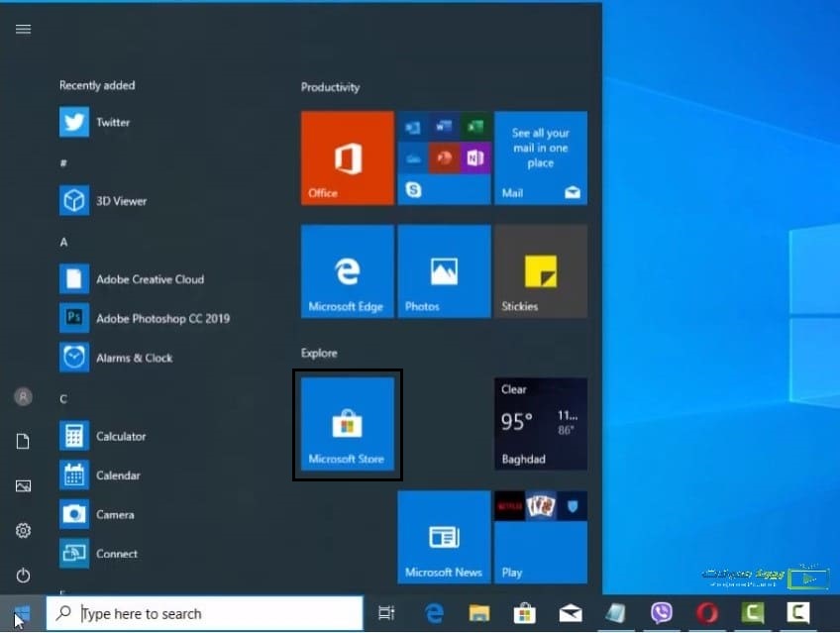Click the Office tile
840x633 pixels.
click(x=347, y=158)
